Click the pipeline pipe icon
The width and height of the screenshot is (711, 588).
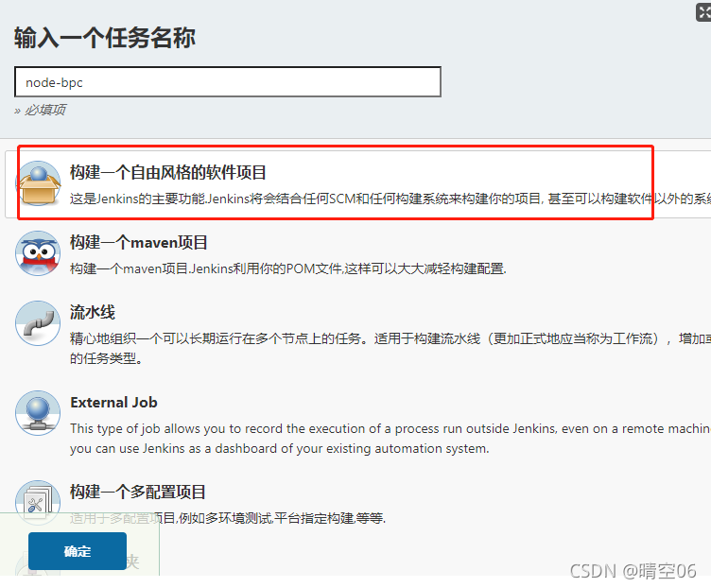click(x=38, y=323)
